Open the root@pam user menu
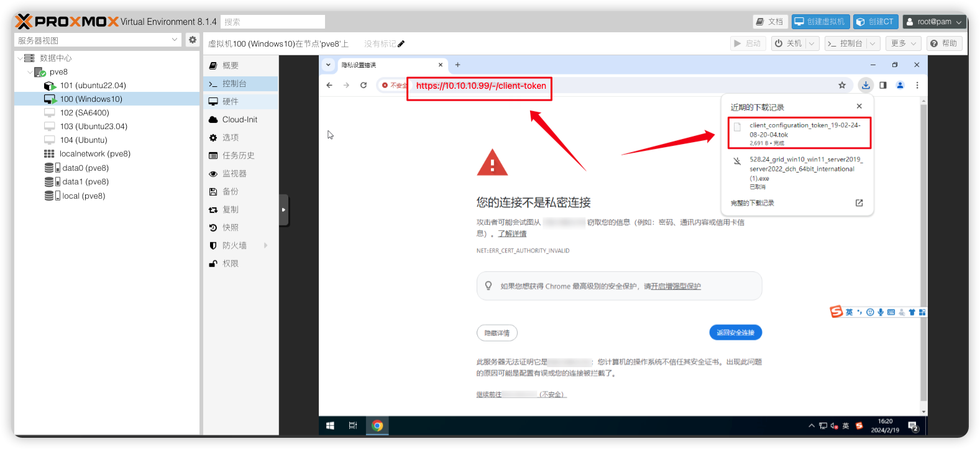This screenshot has width=980, height=449. point(934,22)
